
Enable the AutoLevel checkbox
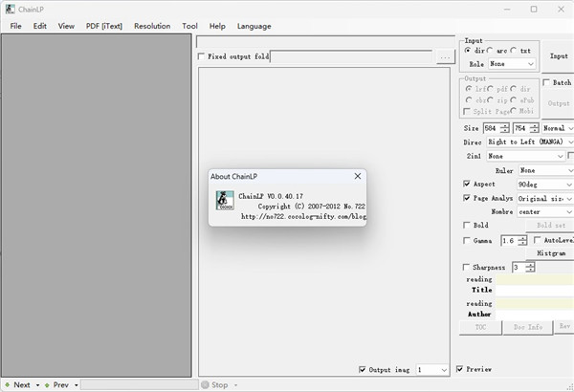pos(537,240)
